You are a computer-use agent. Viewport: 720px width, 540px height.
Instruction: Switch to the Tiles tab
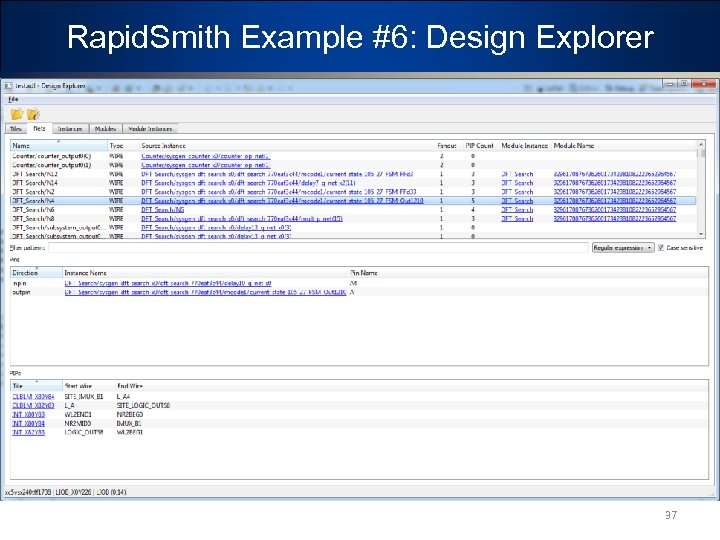(17, 129)
